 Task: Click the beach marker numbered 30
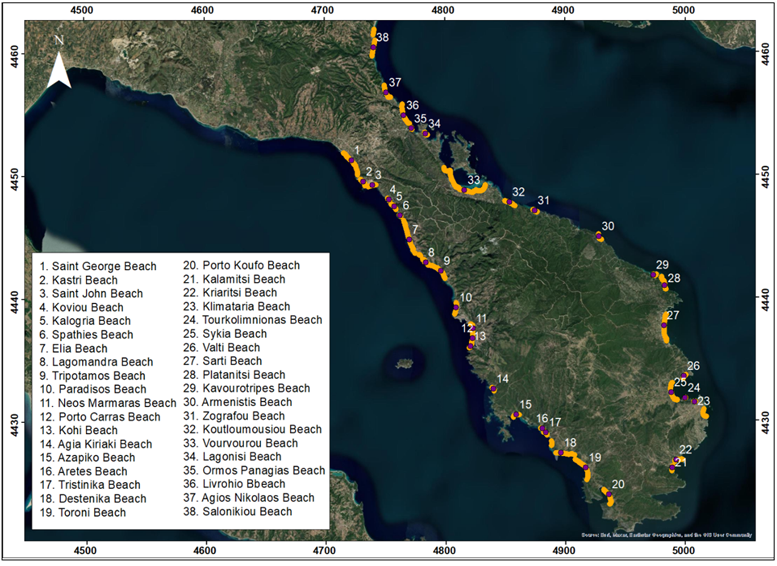tap(599, 236)
